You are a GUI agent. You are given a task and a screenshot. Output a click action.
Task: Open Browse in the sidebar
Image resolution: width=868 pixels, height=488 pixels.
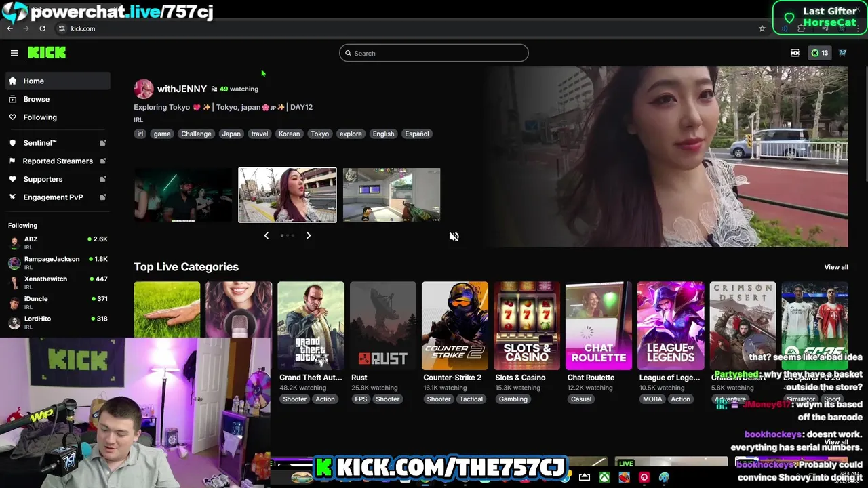coord(58,99)
